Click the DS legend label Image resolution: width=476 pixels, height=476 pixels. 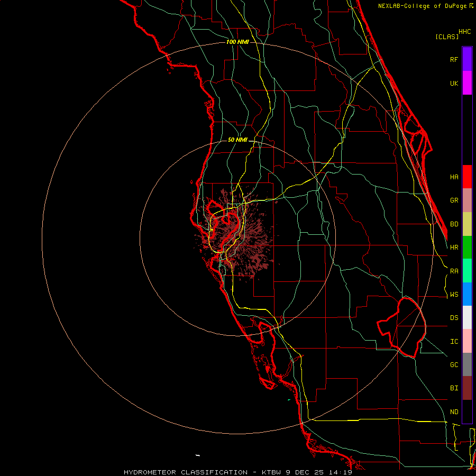point(454,317)
